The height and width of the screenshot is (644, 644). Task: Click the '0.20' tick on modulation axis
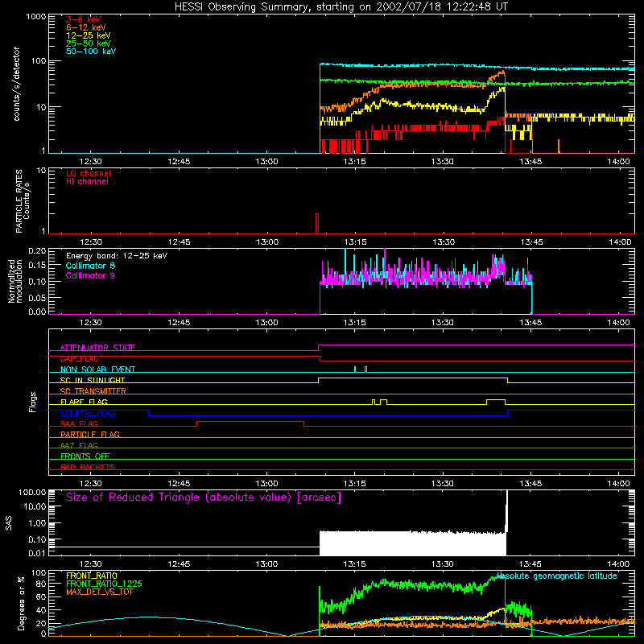[37, 250]
